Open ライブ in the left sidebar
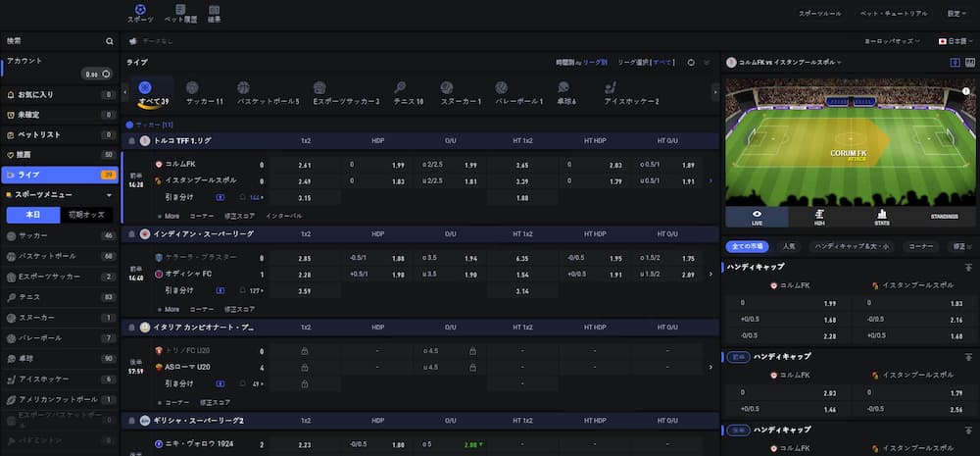This screenshot has width=980, height=456. click(59, 175)
